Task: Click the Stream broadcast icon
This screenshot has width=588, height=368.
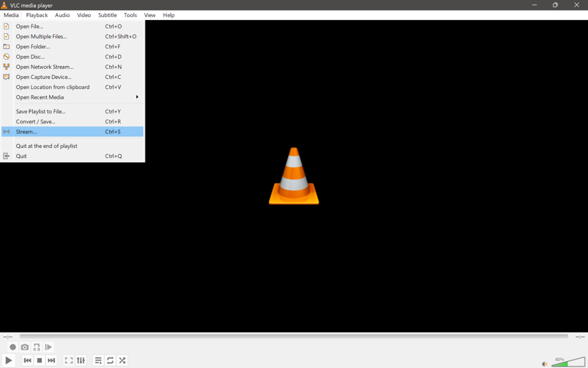Action: click(6, 132)
